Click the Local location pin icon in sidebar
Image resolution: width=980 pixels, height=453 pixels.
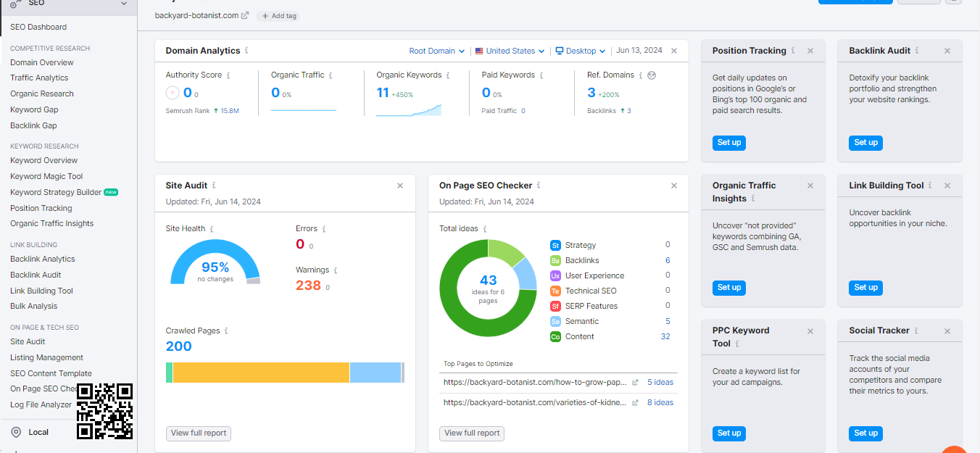pos(16,432)
